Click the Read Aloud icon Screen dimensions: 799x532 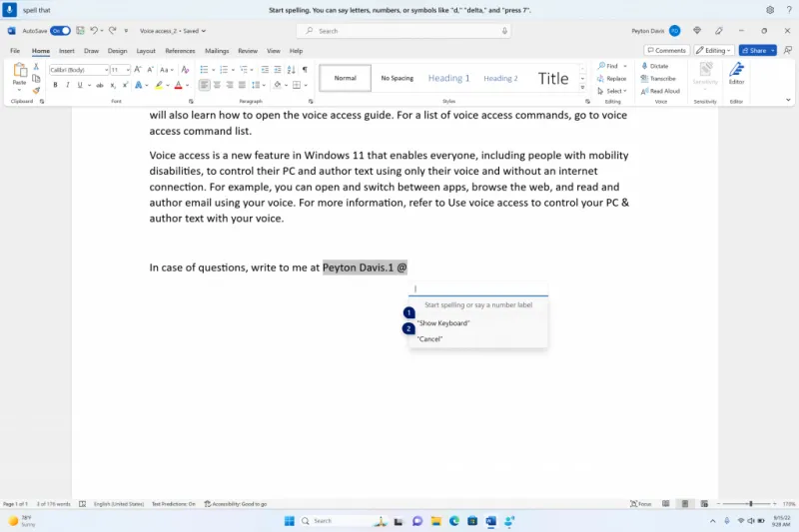coord(645,91)
